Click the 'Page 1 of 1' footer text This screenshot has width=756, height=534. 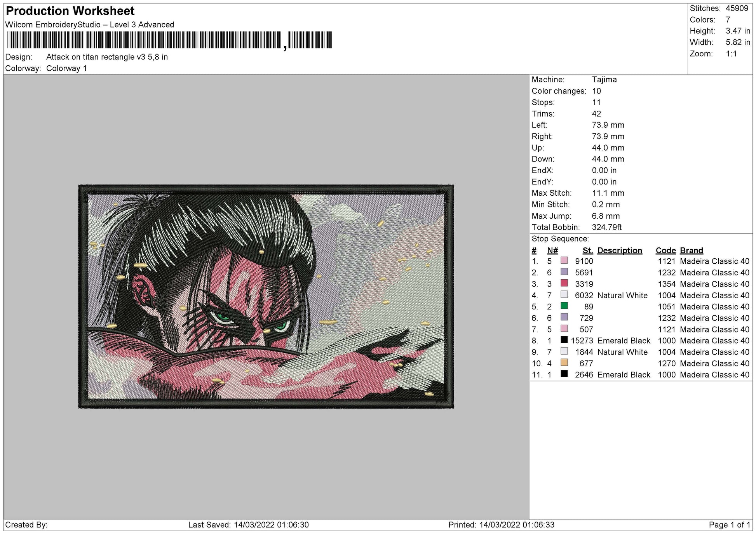pyautogui.click(x=730, y=525)
